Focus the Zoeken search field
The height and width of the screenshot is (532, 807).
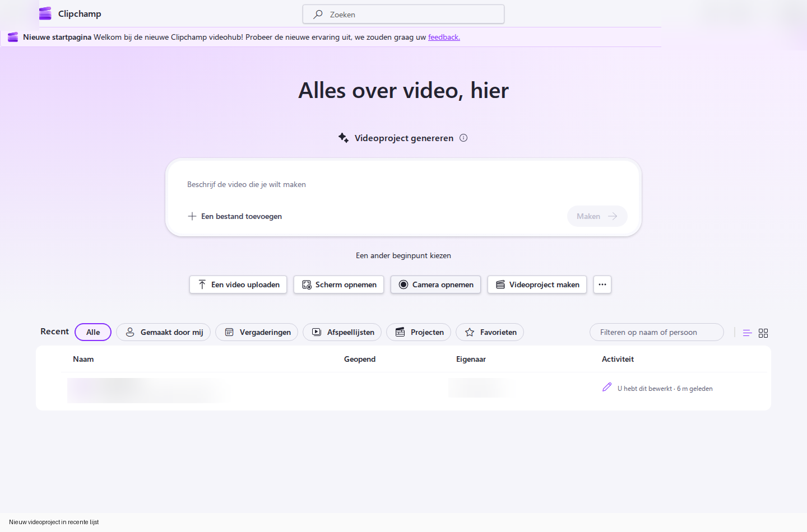tap(403, 15)
